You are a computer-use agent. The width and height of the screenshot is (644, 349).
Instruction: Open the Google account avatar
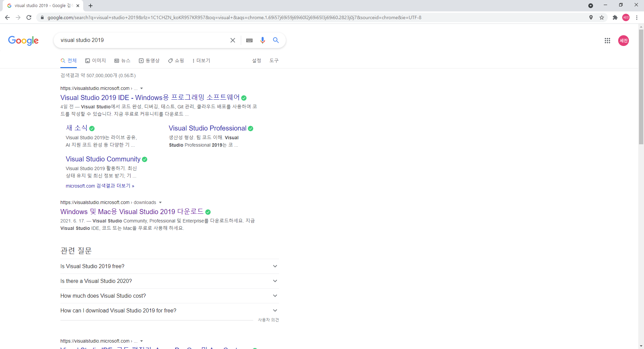(x=624, y=41)
